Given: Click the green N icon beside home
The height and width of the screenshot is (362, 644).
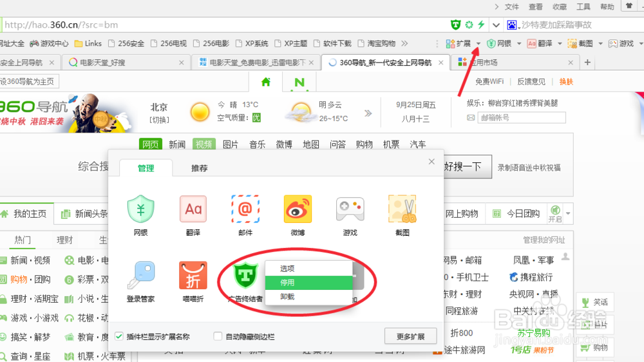Looking at the screenshot, I should 299,82.
